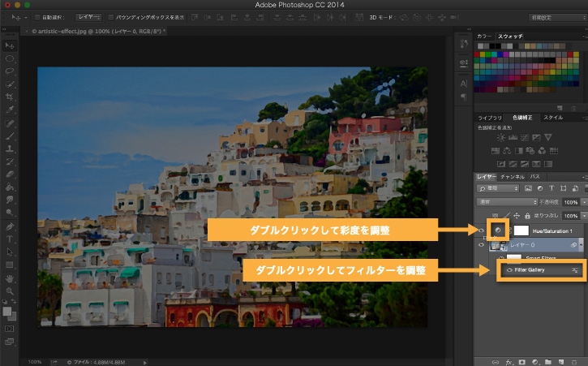This screenshot has width=588, height=366.
Task: Click the fx layer style button
Action: pos(509,362)
